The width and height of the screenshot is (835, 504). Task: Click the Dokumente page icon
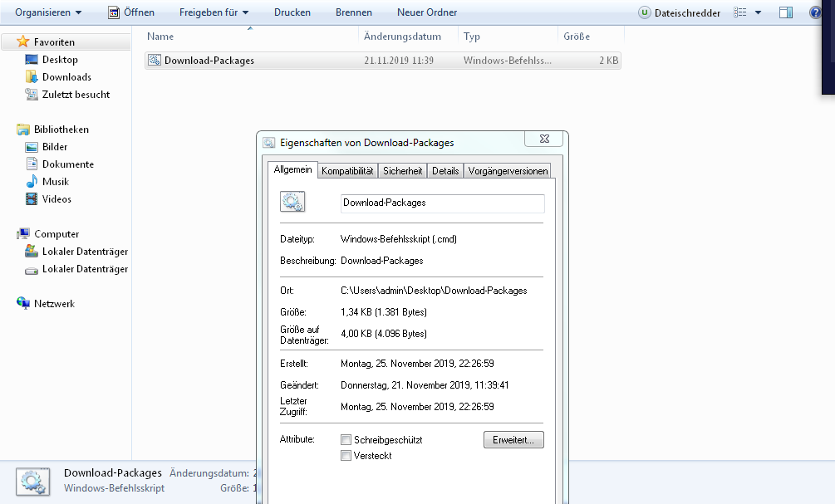click(32, 164)
